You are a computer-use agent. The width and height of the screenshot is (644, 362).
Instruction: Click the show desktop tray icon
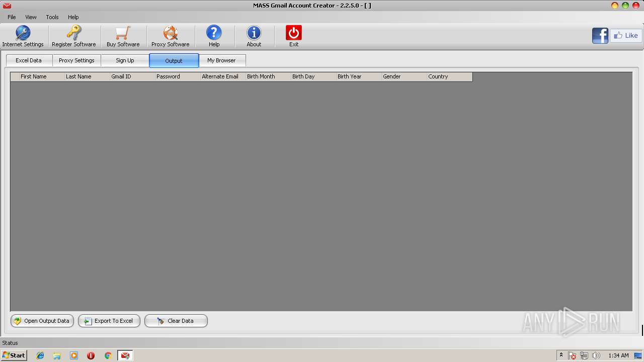(638, 355)
